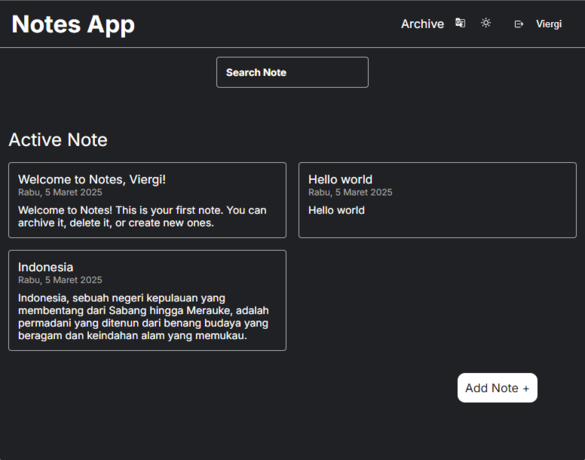Open the 'Welcome to Notes, Viergi!' note title

pos(92,179)
